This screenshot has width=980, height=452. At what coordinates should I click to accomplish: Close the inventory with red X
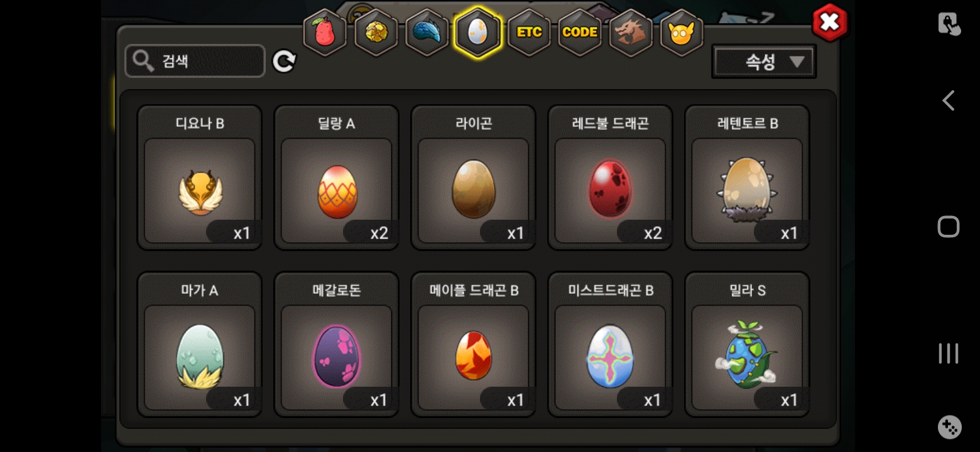coord(830,23)
